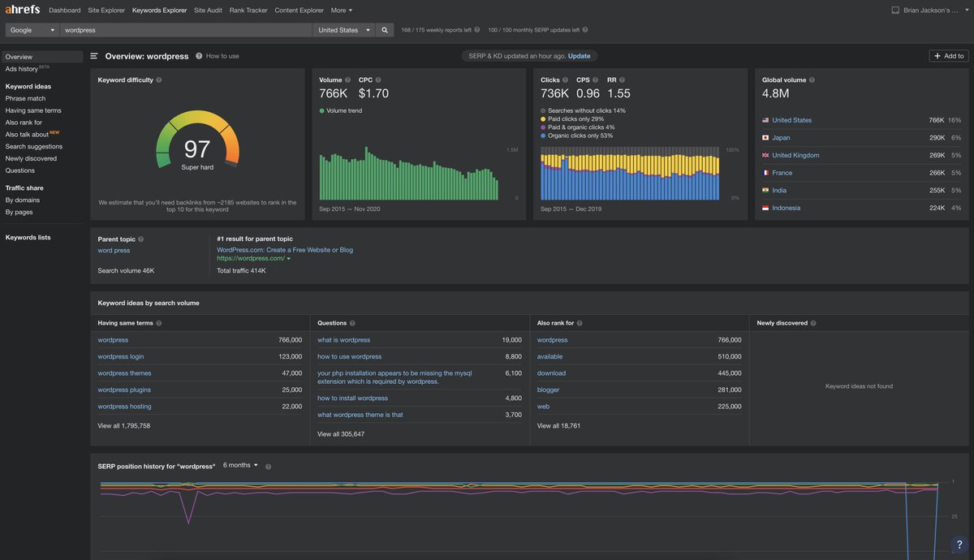Image resolution: width=974 pixels, height=560 pixels.
Task: Open Brian Jackson's account menu
Action: click(936, 11)
